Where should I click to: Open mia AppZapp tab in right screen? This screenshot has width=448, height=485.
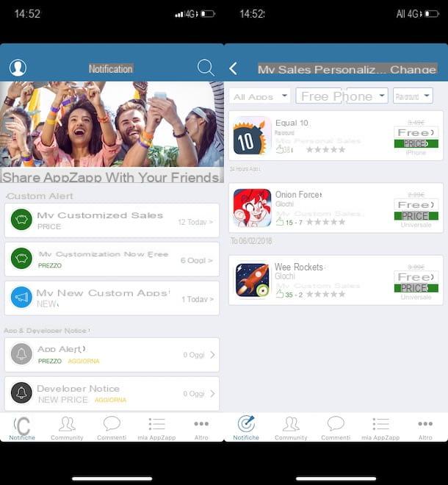pos(380,428)
